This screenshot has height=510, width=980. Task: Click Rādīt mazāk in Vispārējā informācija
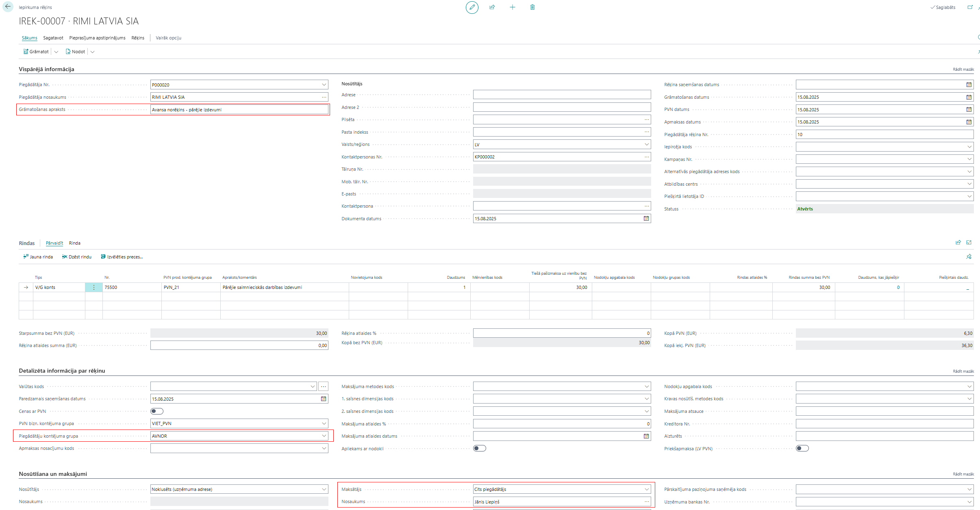click(x=963, y=69)
